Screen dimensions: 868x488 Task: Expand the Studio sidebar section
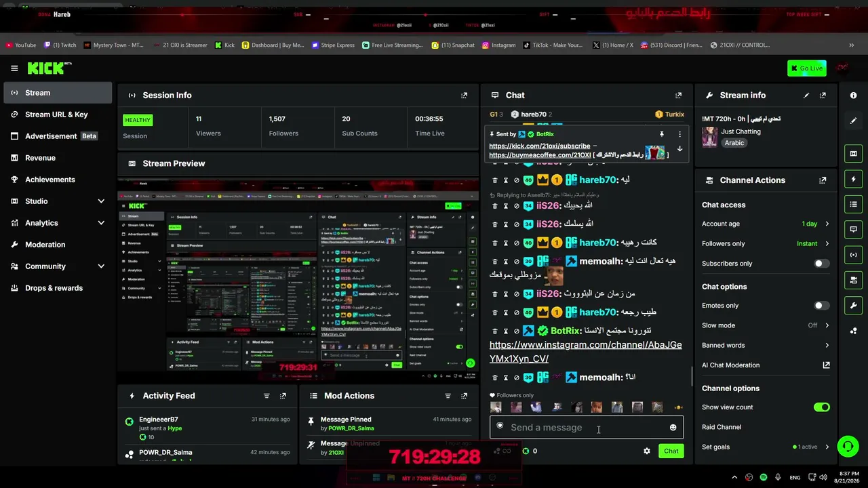point(58,201)
